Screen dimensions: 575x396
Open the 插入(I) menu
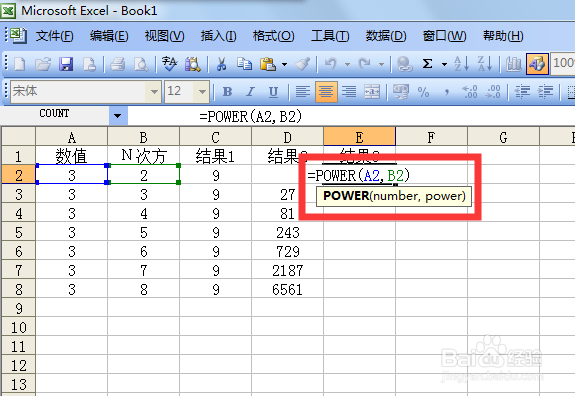[218, 36]
